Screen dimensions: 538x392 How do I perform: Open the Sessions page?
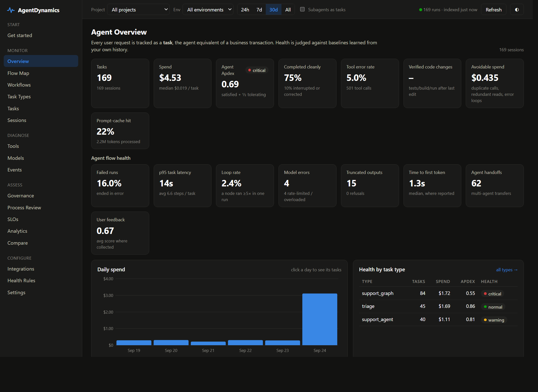coord(41,120)
